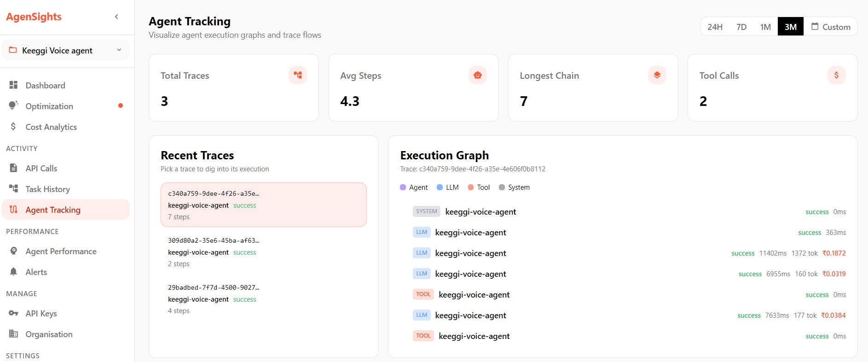Click the Alerts bell icon
This screenshot has height=362, width=868.
[13, 271]
